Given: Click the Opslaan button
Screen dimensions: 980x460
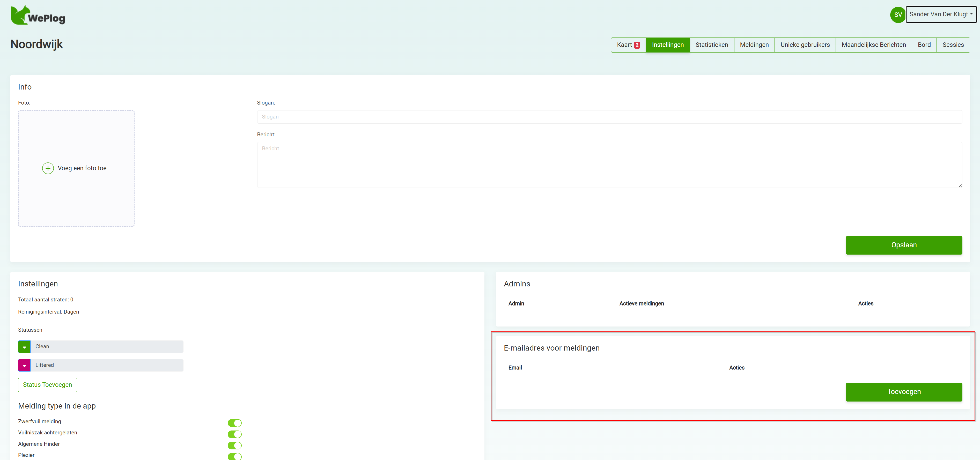Looking at the screenshot, I should [x=904, y=245].
